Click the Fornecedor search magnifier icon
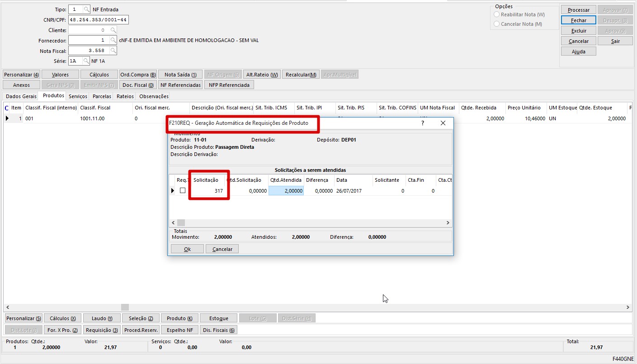 click(113, 40)
